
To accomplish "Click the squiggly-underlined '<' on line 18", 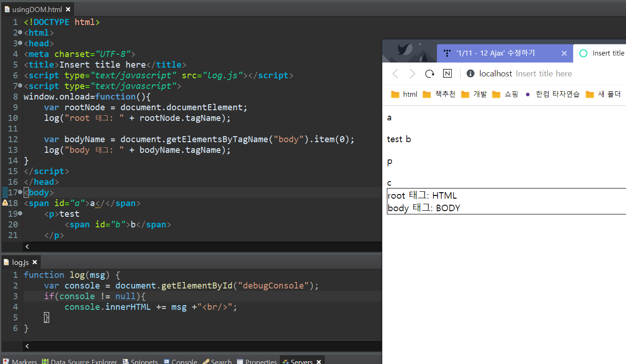I will (98, 203).
